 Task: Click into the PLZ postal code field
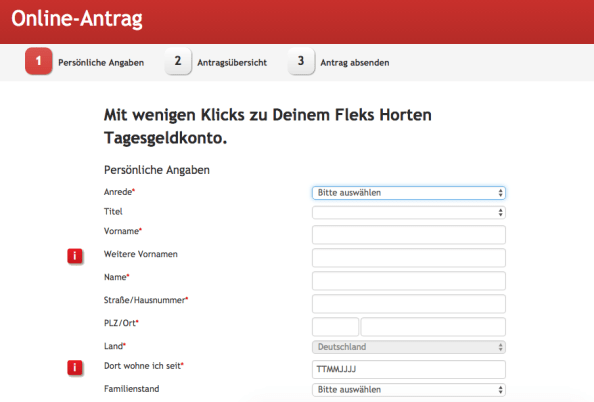335,327
